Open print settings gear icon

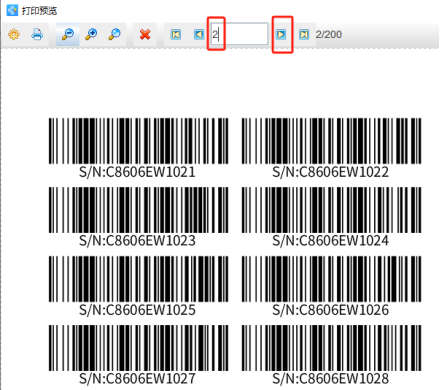tap(14, 34)
